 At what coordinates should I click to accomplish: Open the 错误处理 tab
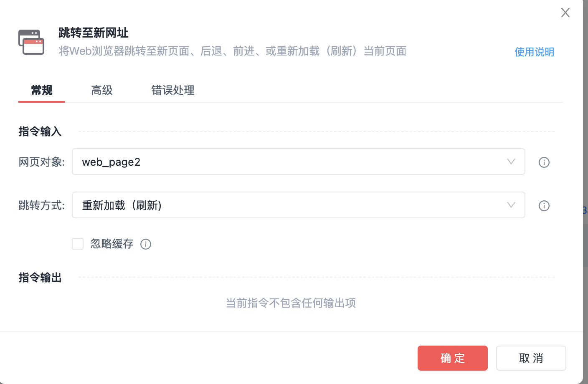pyautogui.click(x=173, y=90)
